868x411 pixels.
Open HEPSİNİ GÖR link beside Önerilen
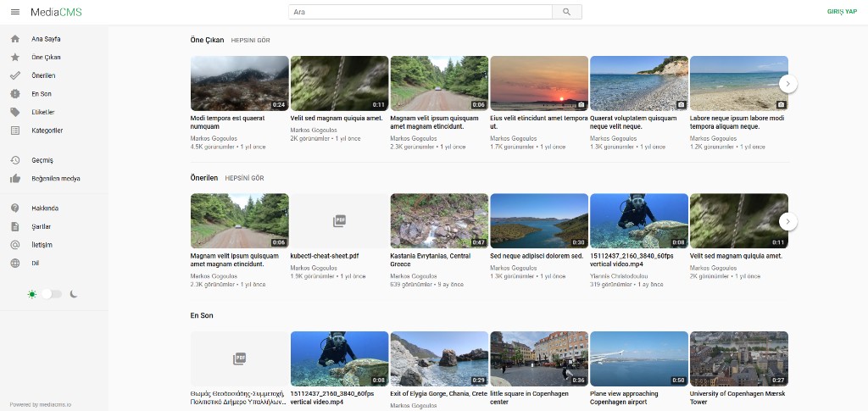point(244,179)
